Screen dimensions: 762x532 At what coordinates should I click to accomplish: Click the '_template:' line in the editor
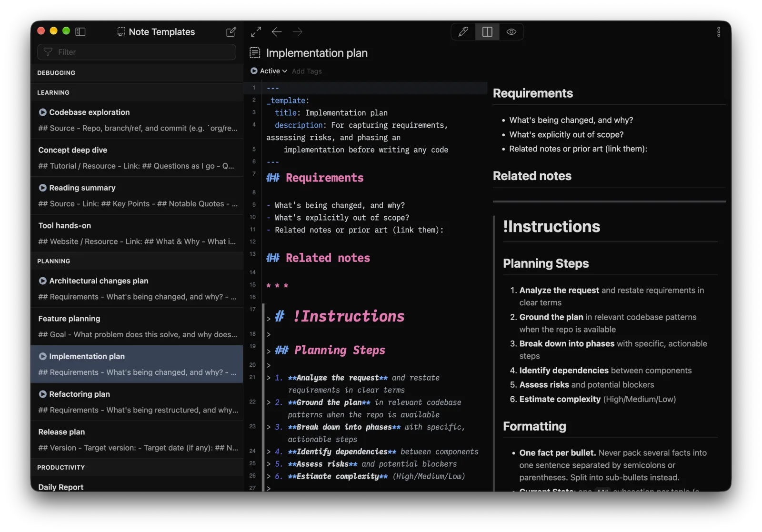pyautogui.click(x=288, y=100)
